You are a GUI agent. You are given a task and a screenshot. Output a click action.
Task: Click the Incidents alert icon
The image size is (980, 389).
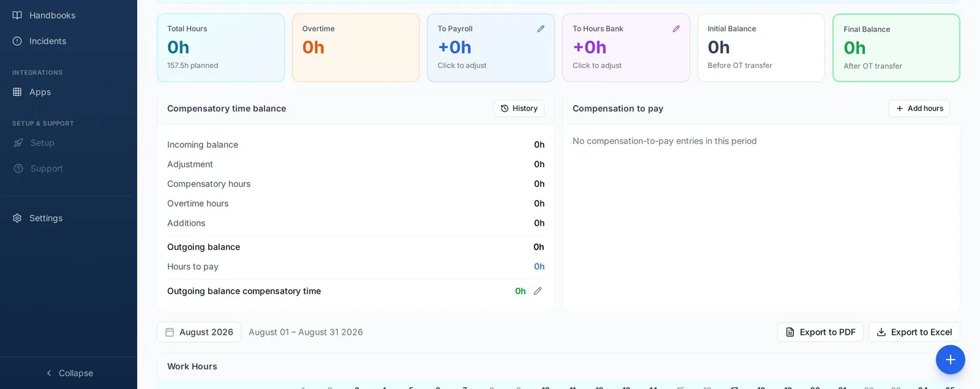pyautogui.click(x=17, y=41)
